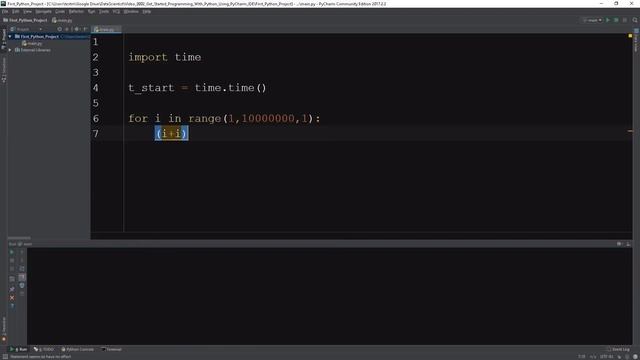Click the down arrow in Run panel
This screenshot has width=640, height=360.
coord(22,260)
